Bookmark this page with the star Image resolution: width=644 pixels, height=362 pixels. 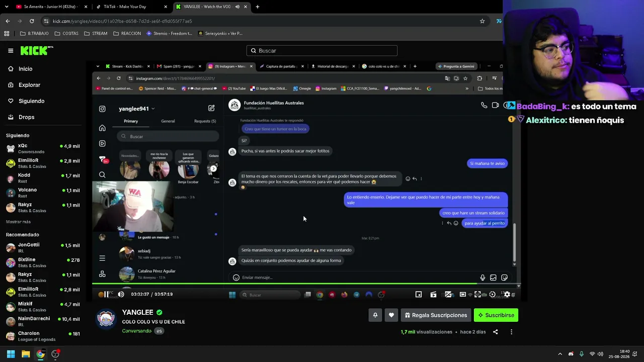point(482,21)
